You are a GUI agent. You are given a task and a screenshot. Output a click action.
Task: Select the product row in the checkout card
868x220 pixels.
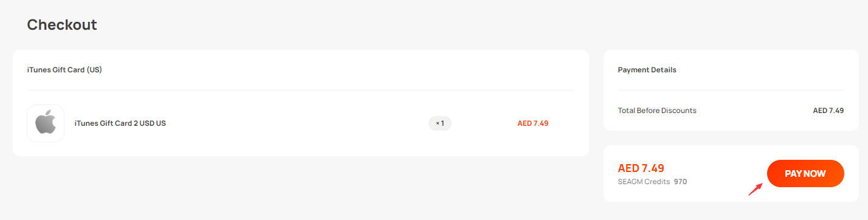pos(300,123)
